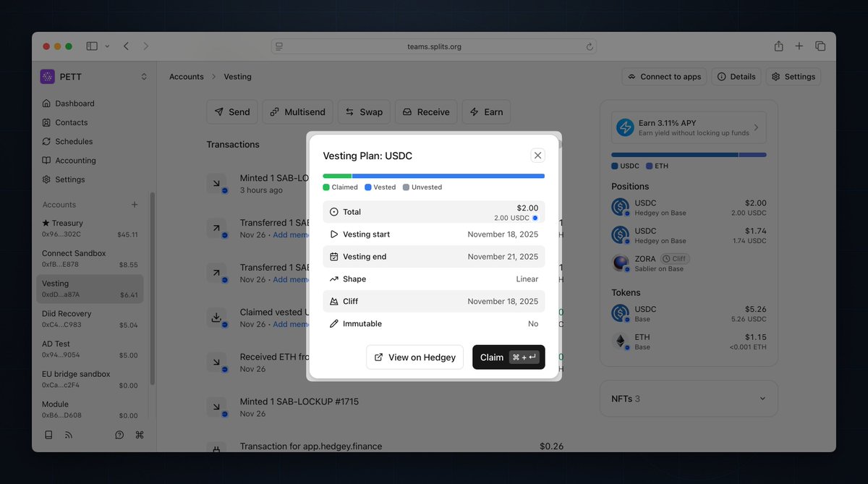Open the Claimed vested transaction icon
Viewport: 868px width, 484px height.
[216, 318]
